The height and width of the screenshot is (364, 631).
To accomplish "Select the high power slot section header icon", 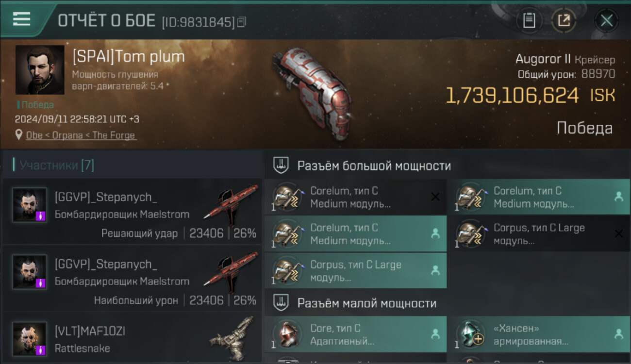I will pos(281,165).
